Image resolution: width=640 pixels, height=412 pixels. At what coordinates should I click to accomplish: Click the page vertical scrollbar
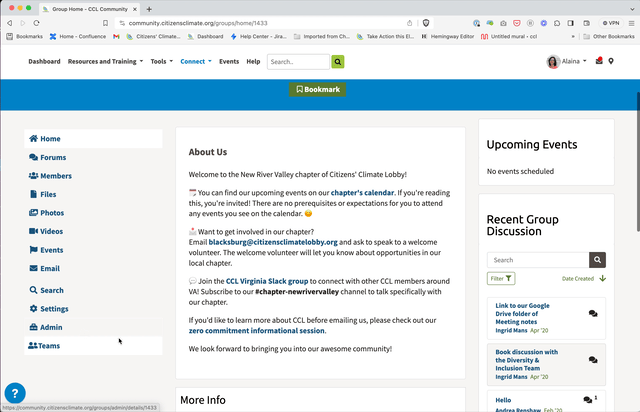click(x=638, y=162)
